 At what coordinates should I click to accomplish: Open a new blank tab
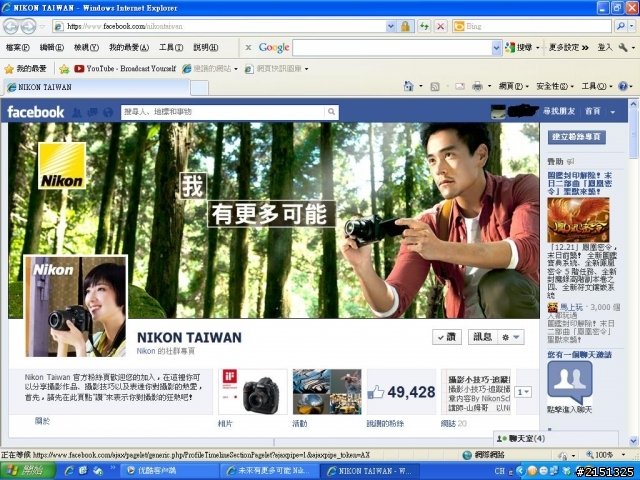point(200,88)
